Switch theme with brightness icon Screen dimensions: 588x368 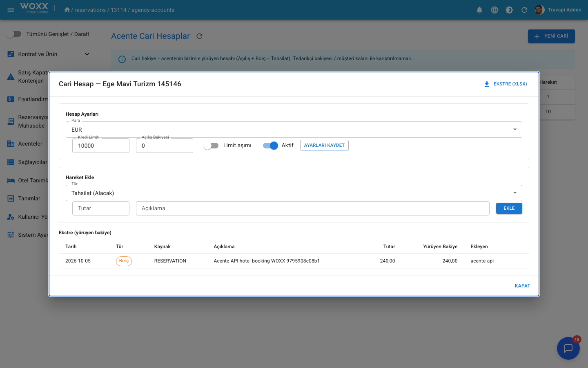pos(509,10)
